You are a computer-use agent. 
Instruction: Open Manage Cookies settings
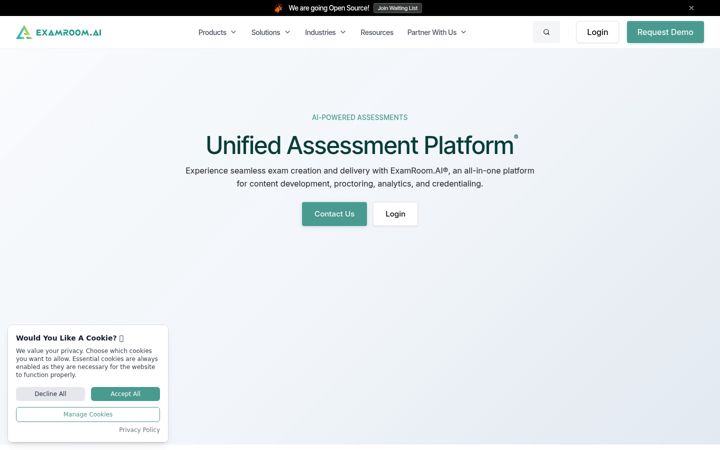[x=88, y=414]
